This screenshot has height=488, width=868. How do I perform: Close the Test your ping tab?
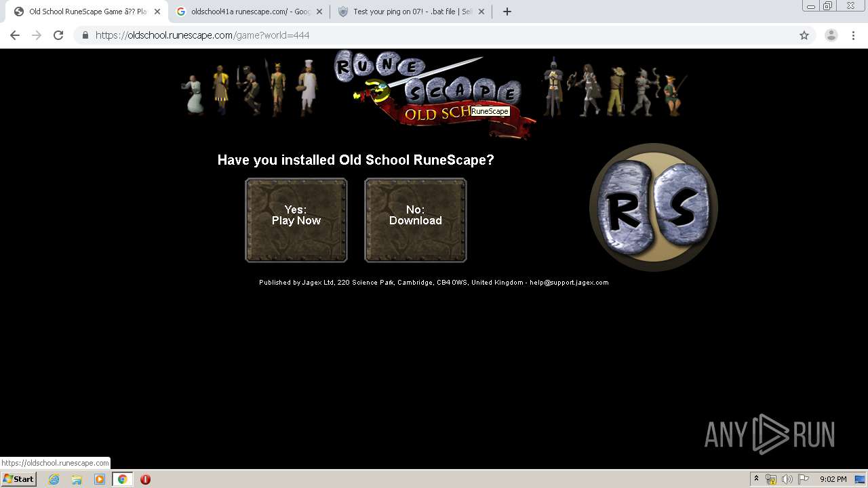tap(481, 12)
